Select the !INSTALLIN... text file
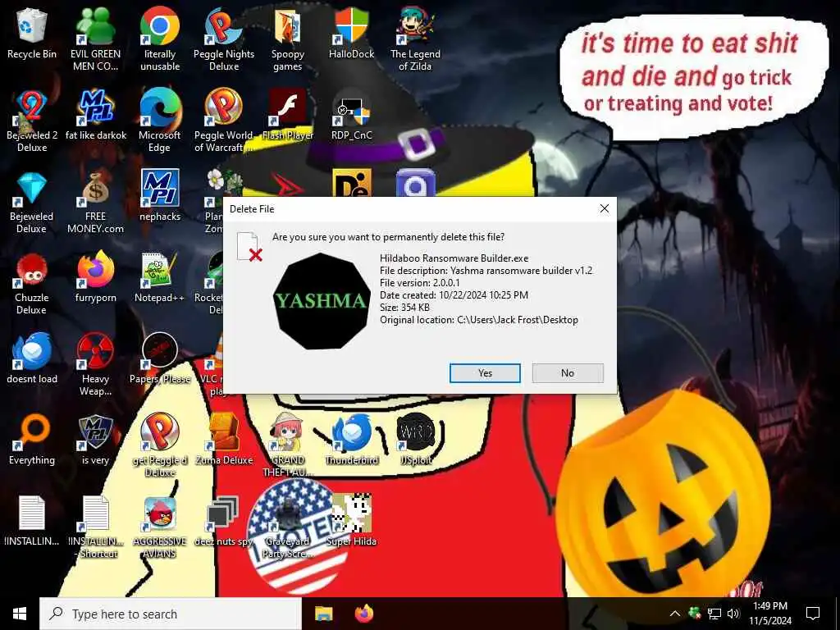The height and width of the screenshot is (630, 840). 32,521
